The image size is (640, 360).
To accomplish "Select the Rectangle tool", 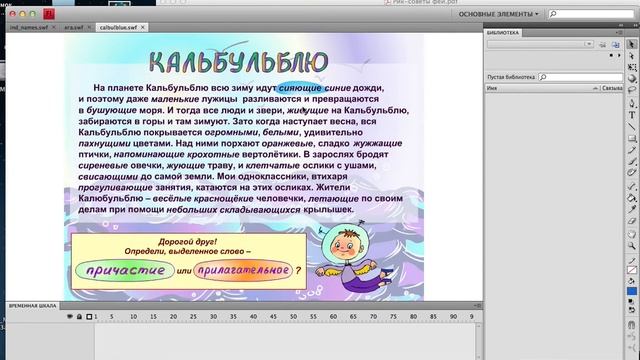I will pos(631,139).
